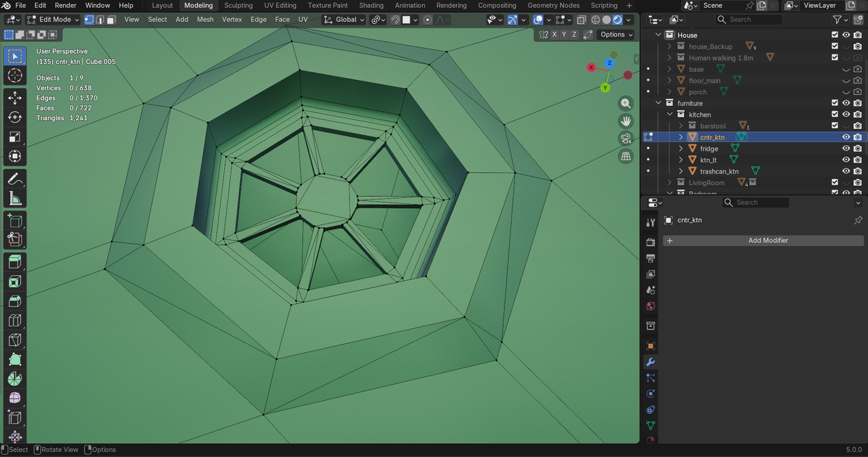Select the Rotate tool in left toolbar

click(15, 117)
